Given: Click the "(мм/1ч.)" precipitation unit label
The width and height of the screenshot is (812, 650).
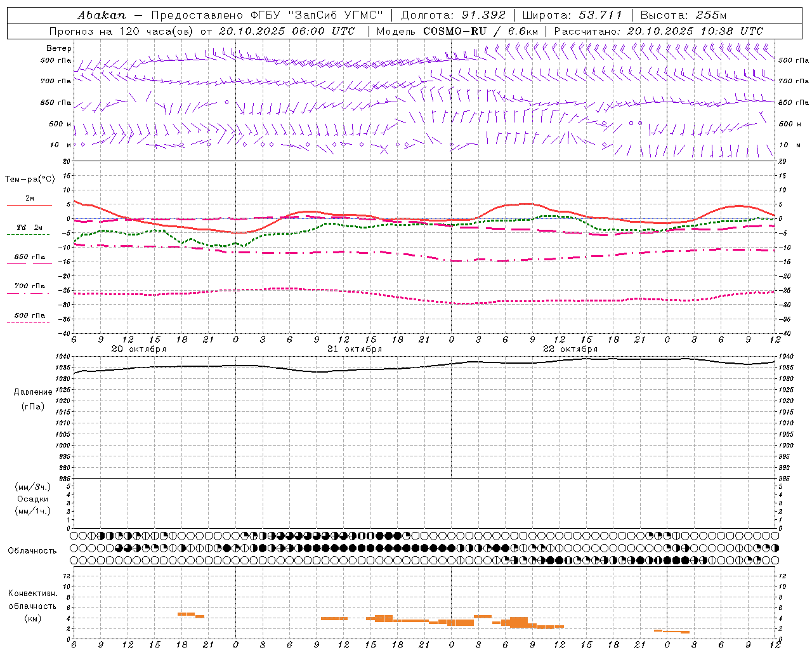Looking at the screenshot, I should (33, 511).
